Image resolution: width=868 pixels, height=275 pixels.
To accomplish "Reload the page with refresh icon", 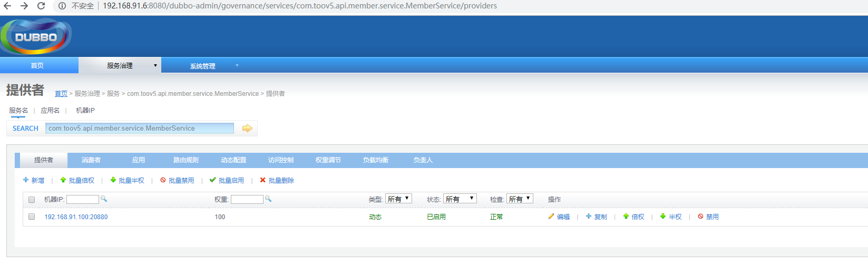I will [41, 6].
